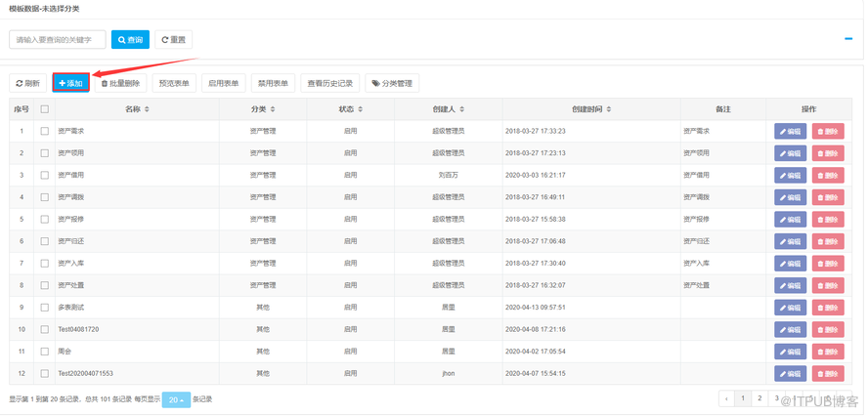Focus the keyword search input field

pyautogui.click(x=58, y=40)
